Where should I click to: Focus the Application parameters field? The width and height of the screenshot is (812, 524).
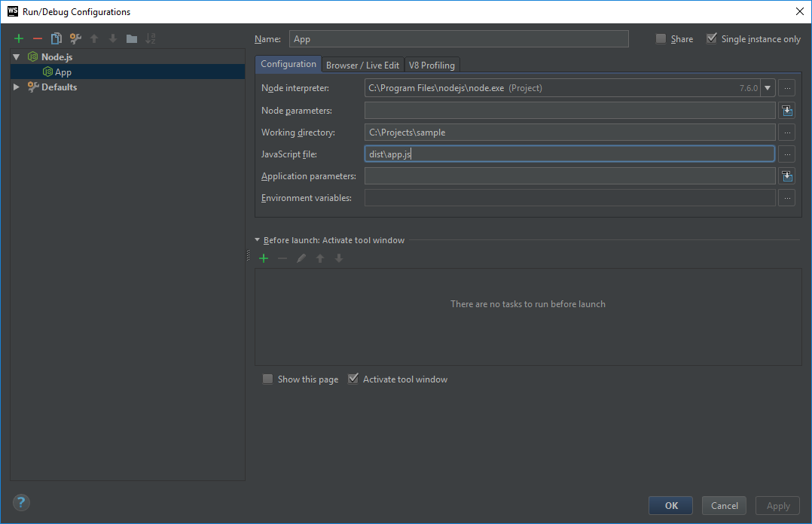(569, 176)
